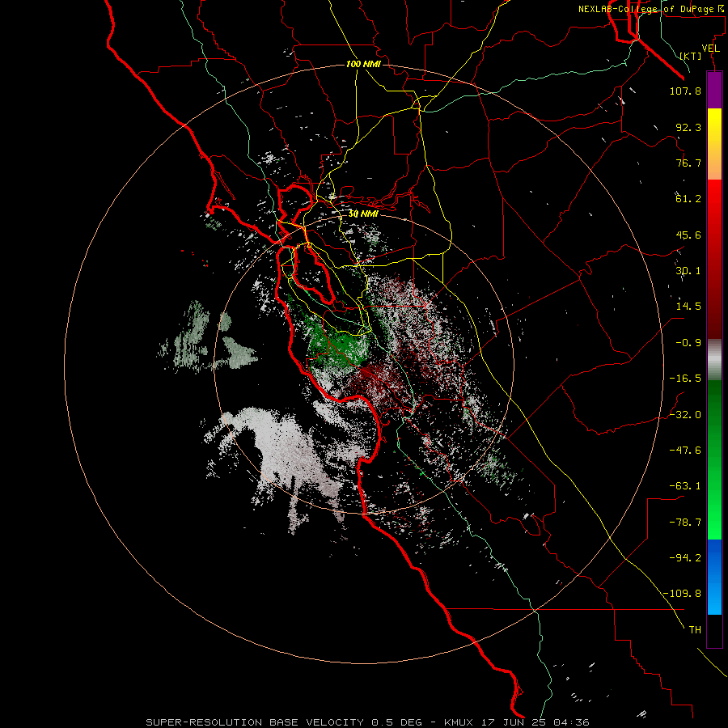The width and height of the screenshot is (728, 728).
Task: Click the -32.0 scale value
Action: pyautogui.click(x=685, y=415)
